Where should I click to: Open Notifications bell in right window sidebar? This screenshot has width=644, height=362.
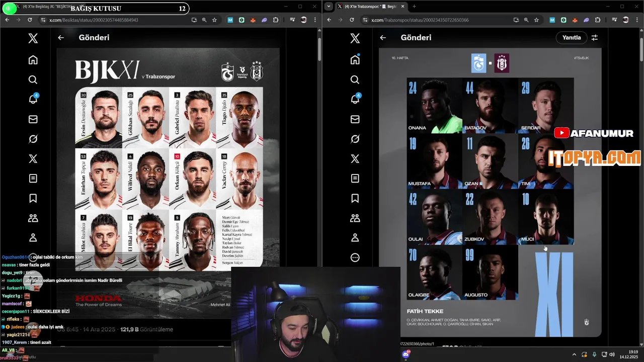tap(355, 99)
